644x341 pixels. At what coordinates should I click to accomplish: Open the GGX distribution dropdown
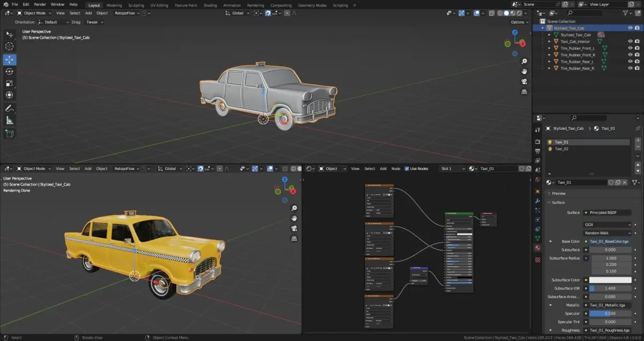pyautogui.click(x=607, y=225)
